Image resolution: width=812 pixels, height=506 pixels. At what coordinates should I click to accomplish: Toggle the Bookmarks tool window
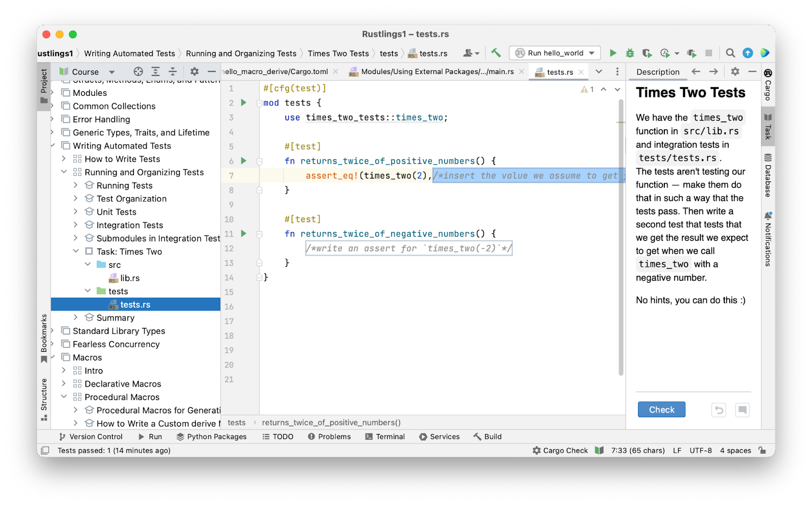coord(44,339)
